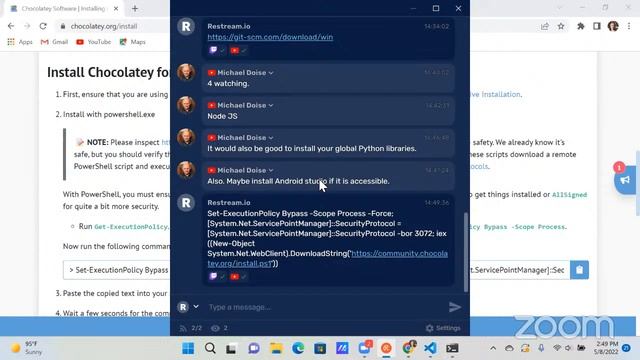This screenshot has width=640, height=360.
Task: Click Twitch icon under git-scm link message
Action: [213, 50]
